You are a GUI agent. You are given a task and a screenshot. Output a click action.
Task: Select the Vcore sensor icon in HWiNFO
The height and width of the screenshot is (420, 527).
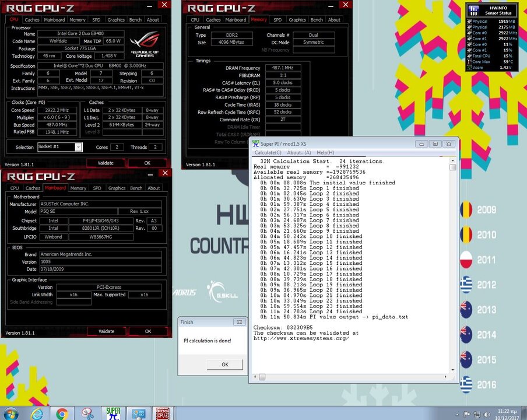(469, 68)
